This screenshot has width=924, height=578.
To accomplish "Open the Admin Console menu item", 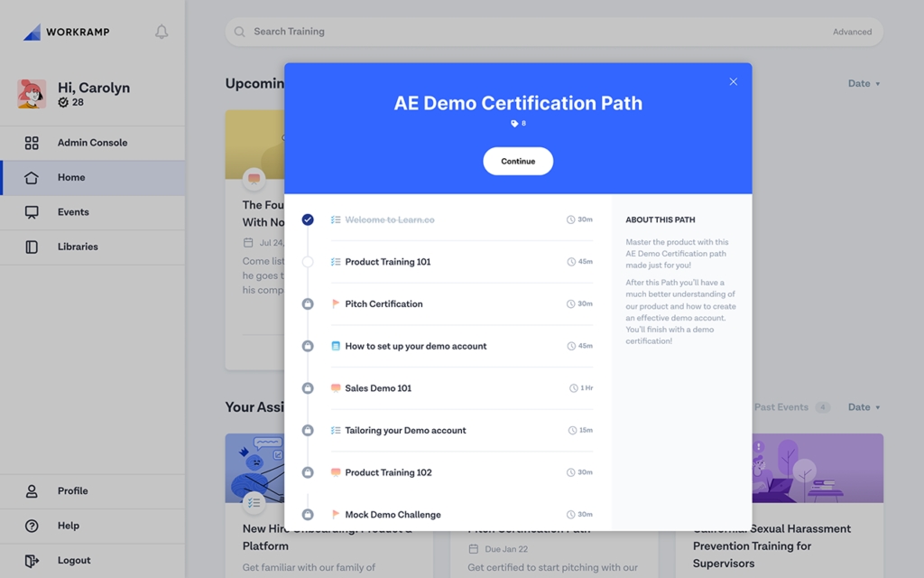I will 93,143.
